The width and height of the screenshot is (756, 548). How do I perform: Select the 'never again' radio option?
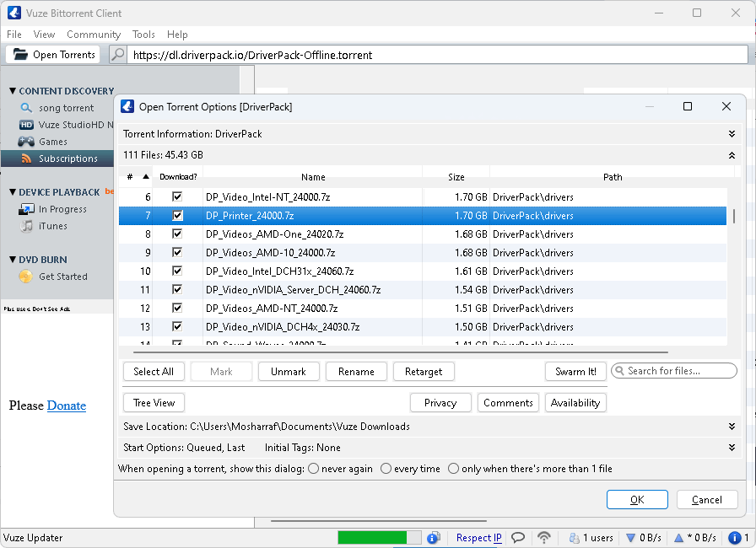point(313,469)
